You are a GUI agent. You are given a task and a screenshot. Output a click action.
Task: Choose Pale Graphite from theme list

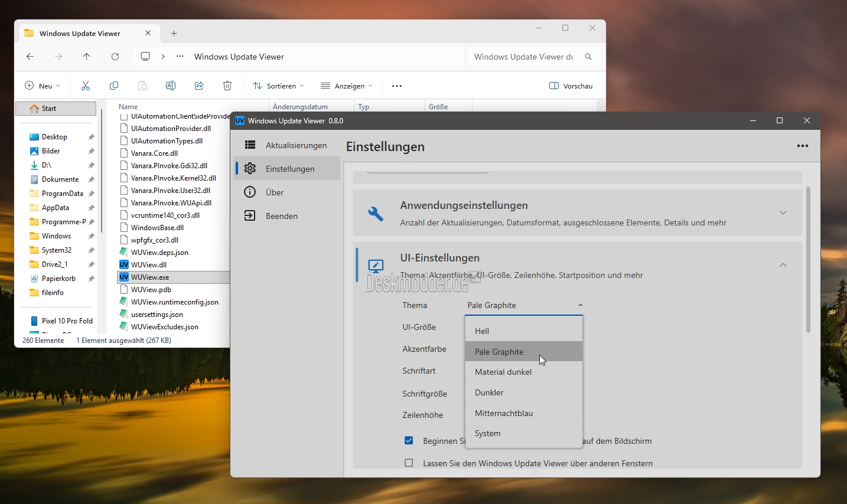tap(524, 352)
